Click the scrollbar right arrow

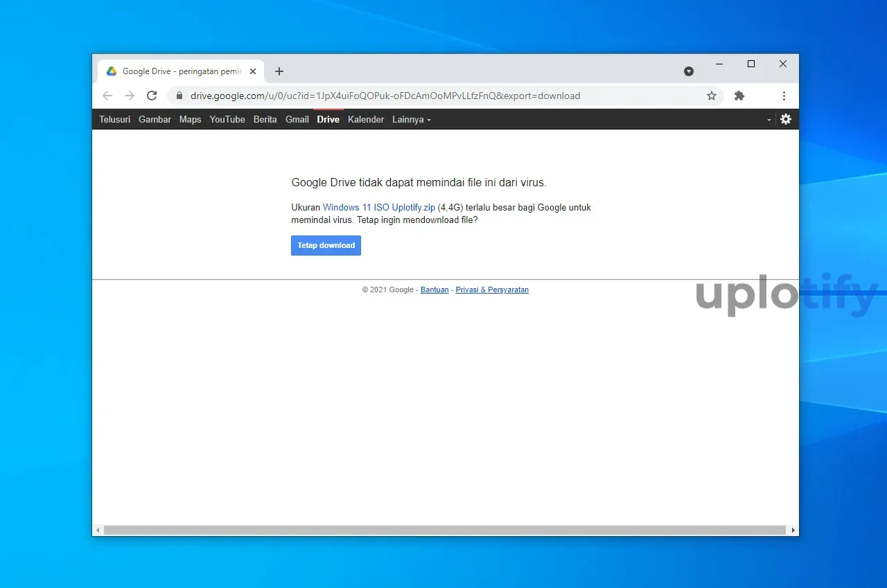[793, 530]
